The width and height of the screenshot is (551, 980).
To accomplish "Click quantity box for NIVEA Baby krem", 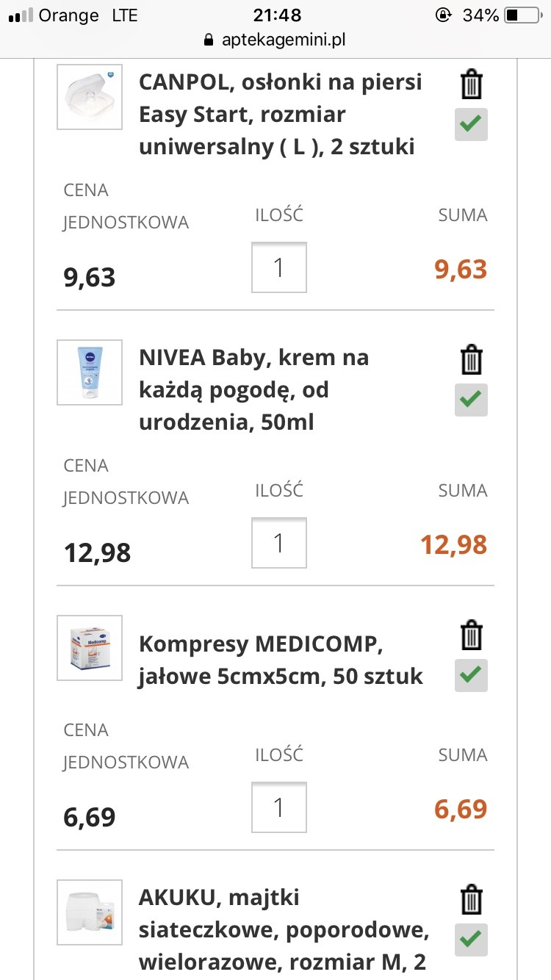I will [279, 543].
